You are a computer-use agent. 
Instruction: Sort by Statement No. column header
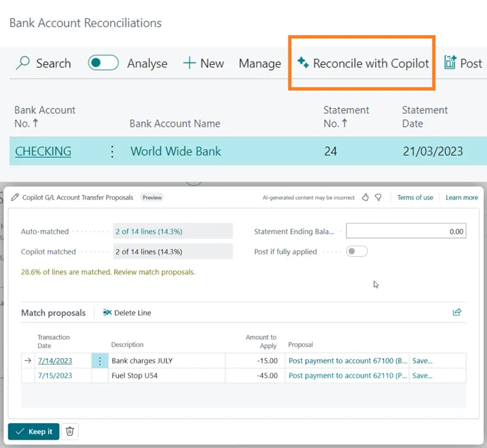click(346, 117)
